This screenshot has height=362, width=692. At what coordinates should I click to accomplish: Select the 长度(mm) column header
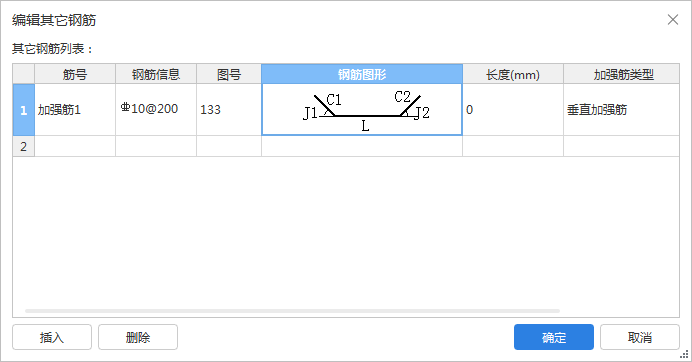click(513, 74)
